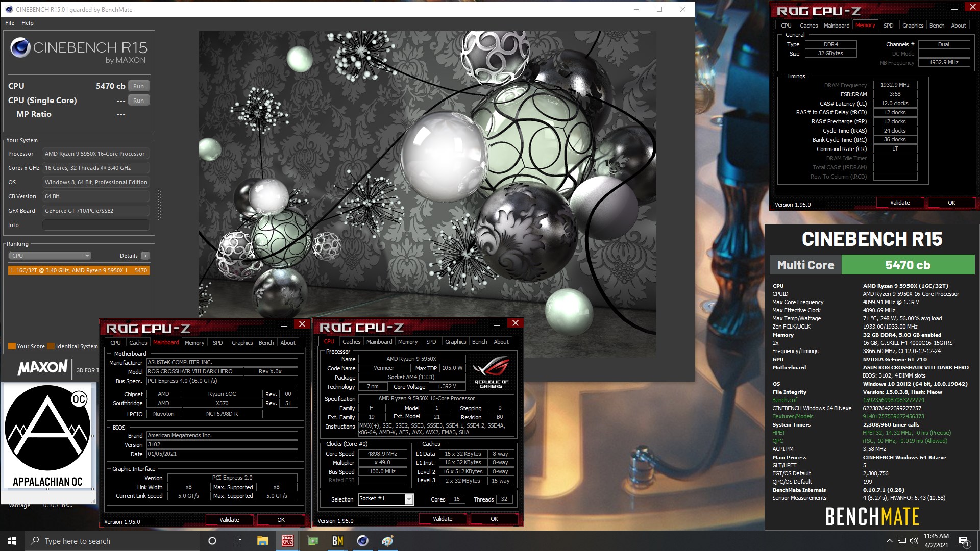Screen dimensions: 980x551
Task: Click the Your Score orange legend swatch
Action: (12, 346)
